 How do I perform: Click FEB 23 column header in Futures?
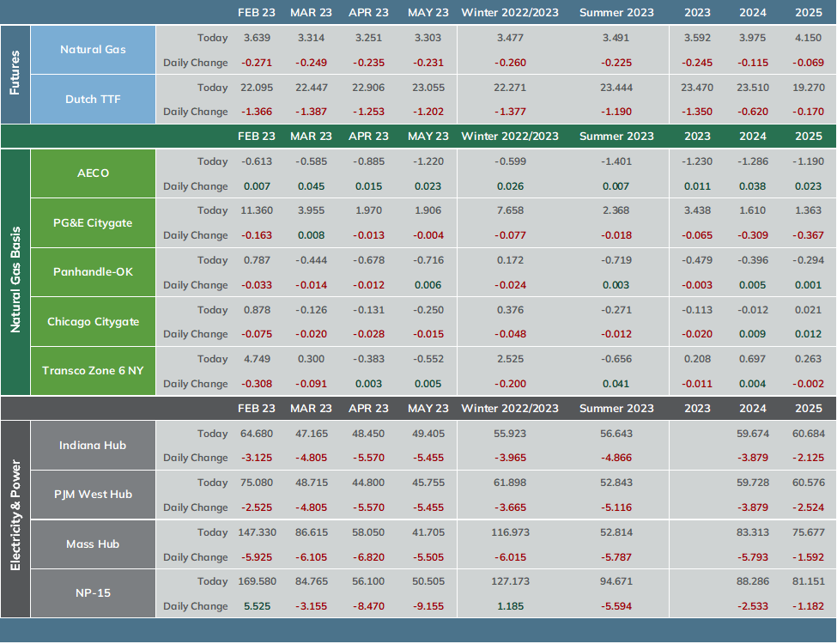pyautogui.click(x=257, y=13)
